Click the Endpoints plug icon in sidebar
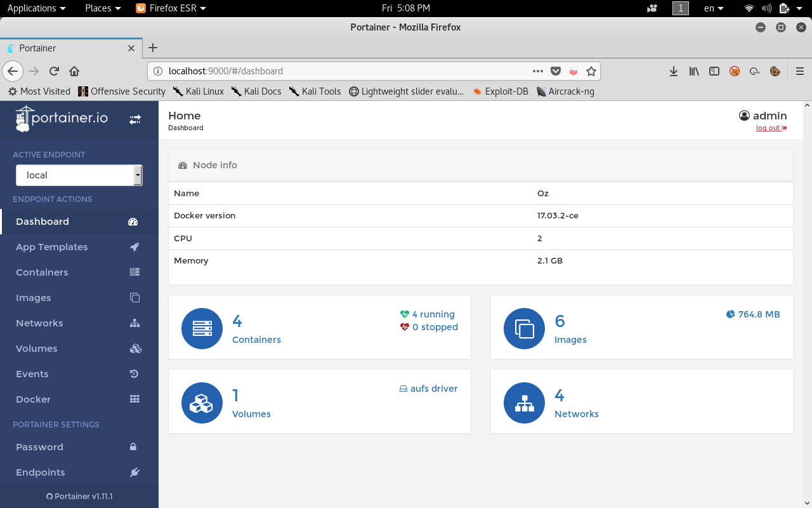812x508 pixels. (x=134, y=472)
